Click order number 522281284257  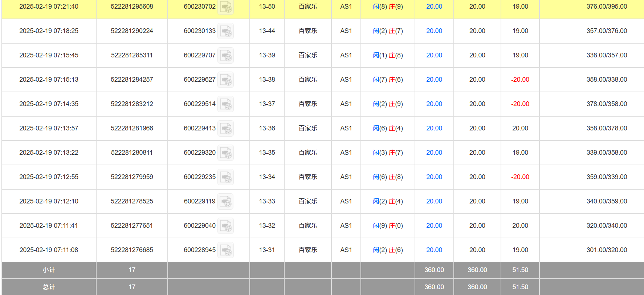tap(132, 80)
